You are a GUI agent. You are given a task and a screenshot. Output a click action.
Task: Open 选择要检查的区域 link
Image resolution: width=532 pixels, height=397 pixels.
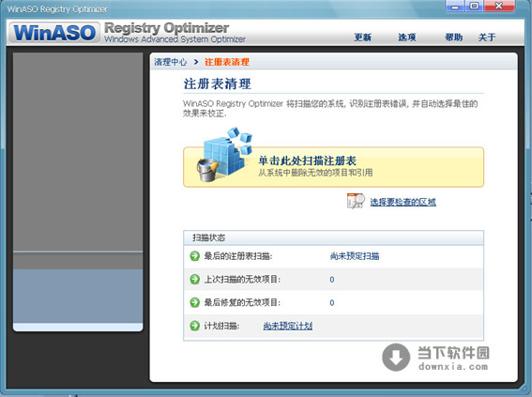pos(403,202)
